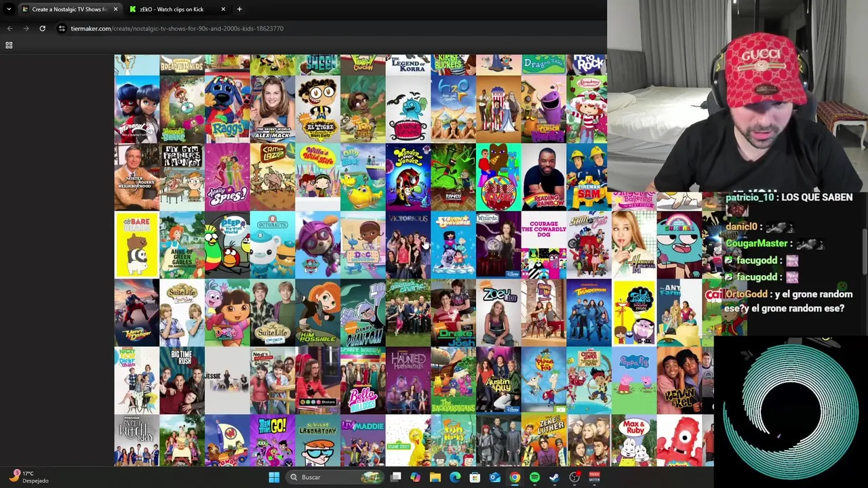
Task: Select the Dexter's Laboratory tile
Action: (317, 441)
